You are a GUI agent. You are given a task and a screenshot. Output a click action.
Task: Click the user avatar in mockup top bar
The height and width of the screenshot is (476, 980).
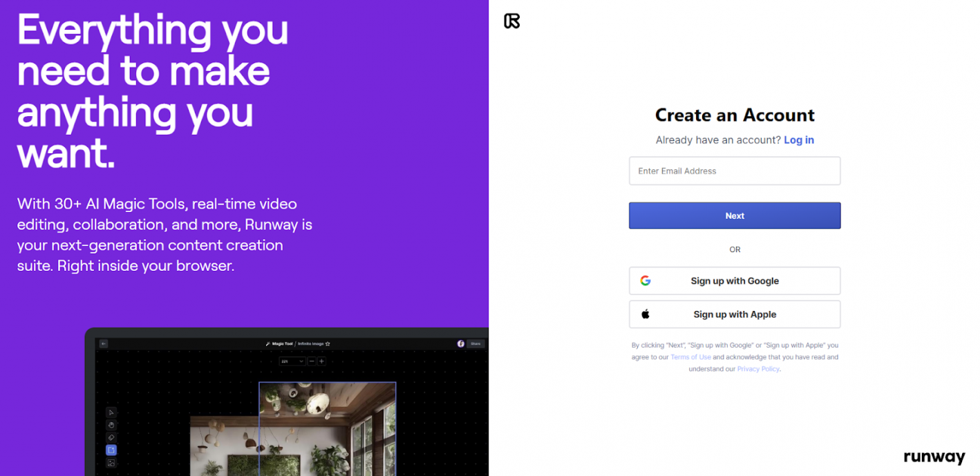pyautogui.click(x=461, y=343)
